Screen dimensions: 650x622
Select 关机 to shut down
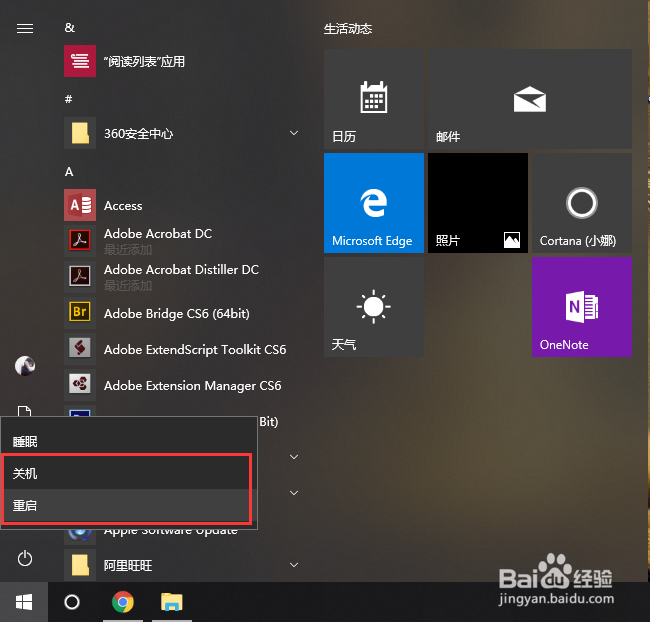pos(129,473)
